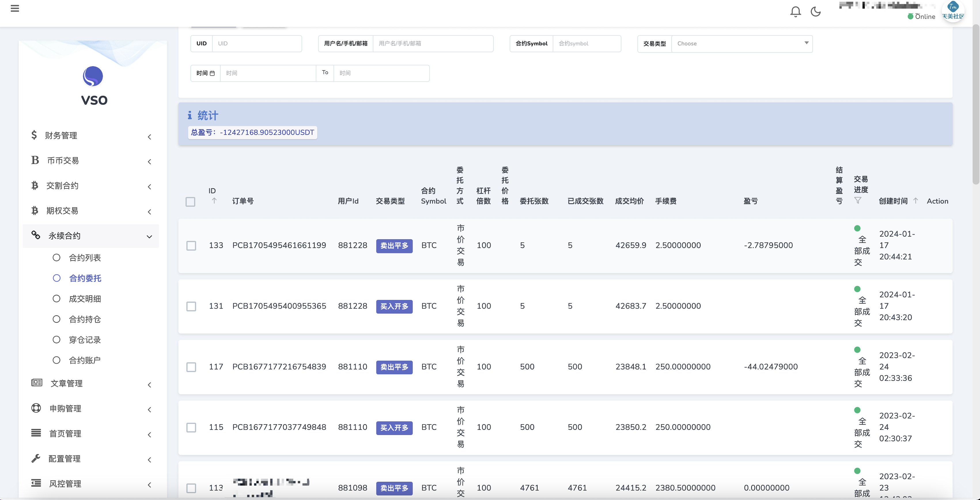Open 成交明细 in the sidebar
The height and width of the screenshot is (500, 980).
pyautogui.click(x=85, y=299)
